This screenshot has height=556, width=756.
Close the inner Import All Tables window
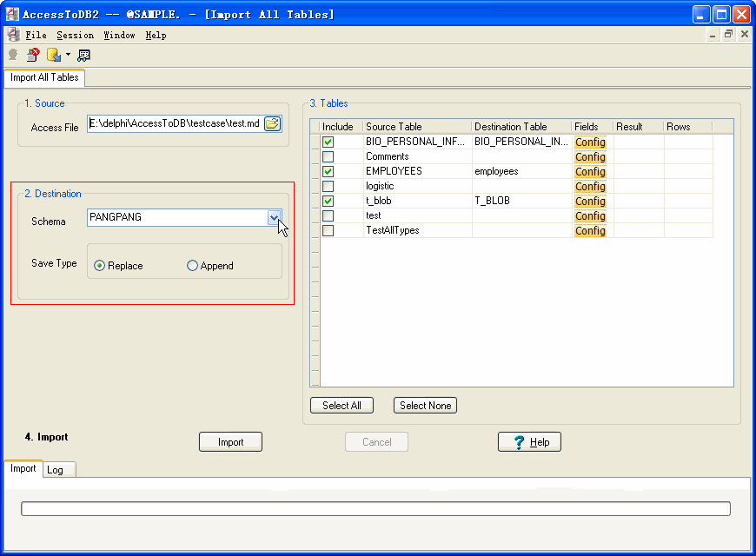coord(745,34)
